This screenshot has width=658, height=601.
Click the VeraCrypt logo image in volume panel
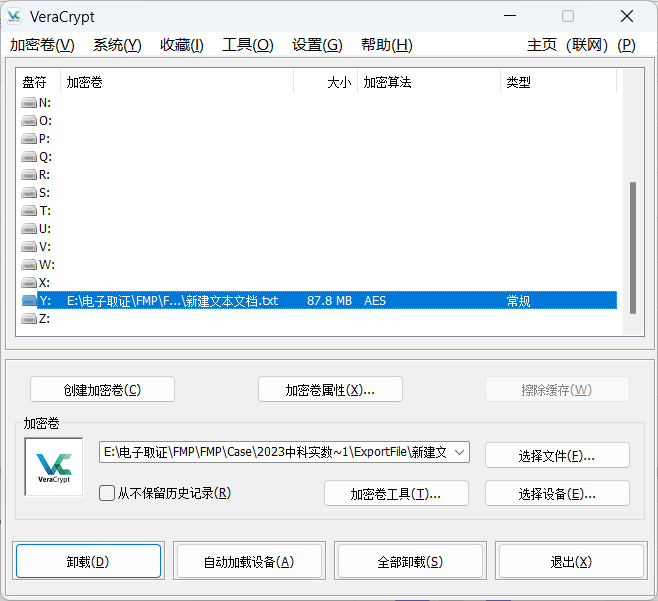pyautogui.click(x=54, y=467)
